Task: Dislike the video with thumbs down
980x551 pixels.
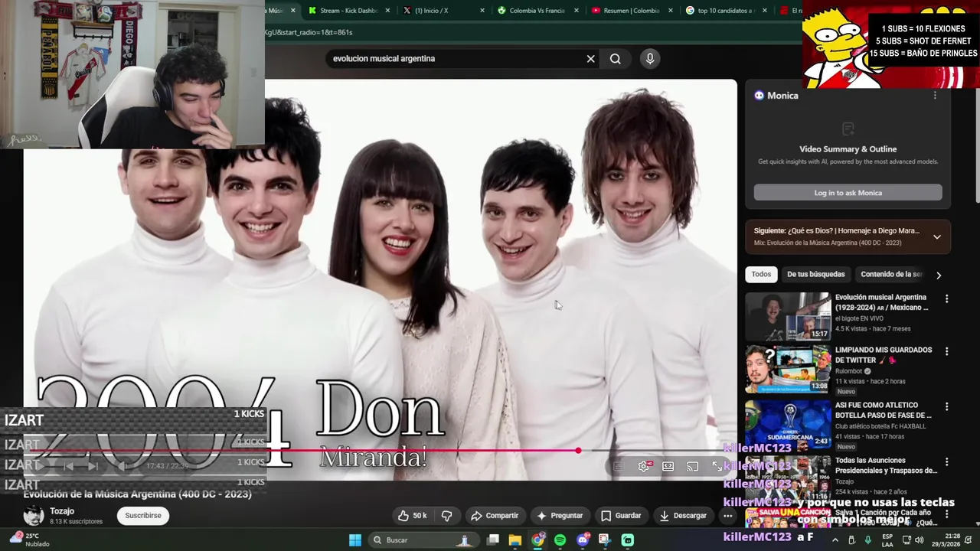Action: [x=446, y=516]
